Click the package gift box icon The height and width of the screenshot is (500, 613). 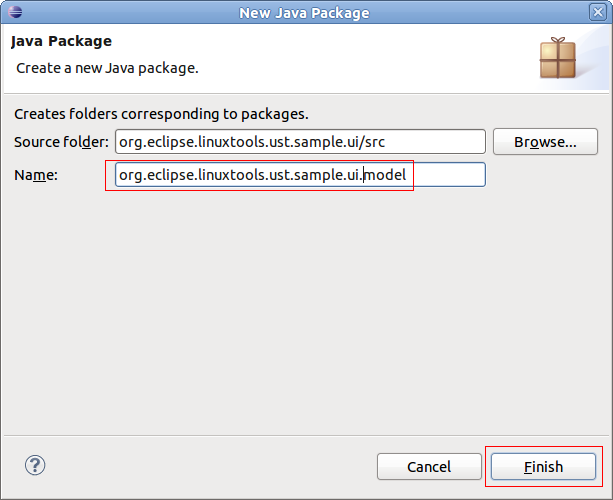[557, 58]
